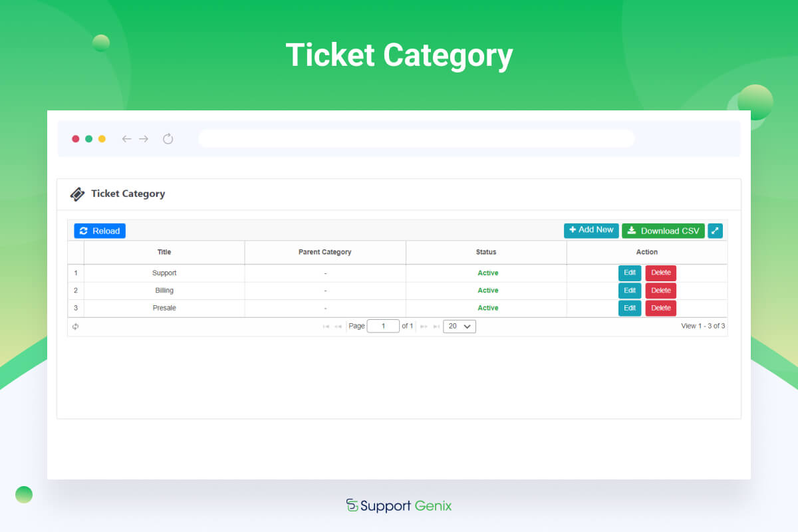
Task: Click the browser forward arrow icon
Action: pyautogui.click(x=144, y=139)
